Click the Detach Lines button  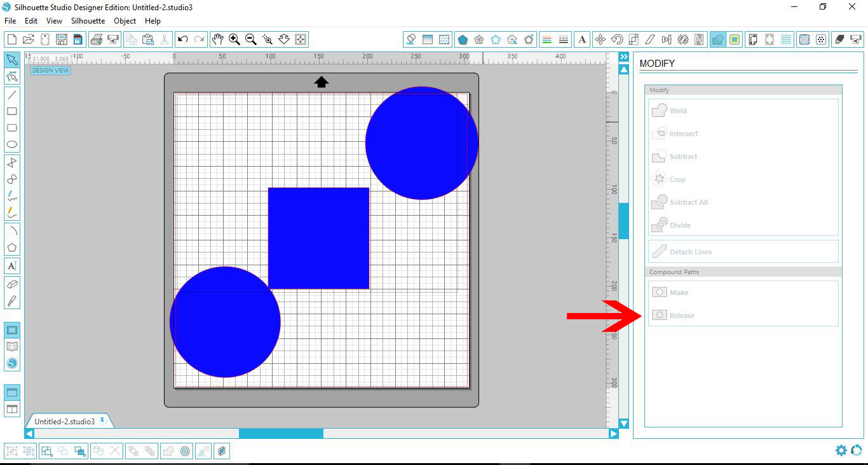[x=691, y=251]
